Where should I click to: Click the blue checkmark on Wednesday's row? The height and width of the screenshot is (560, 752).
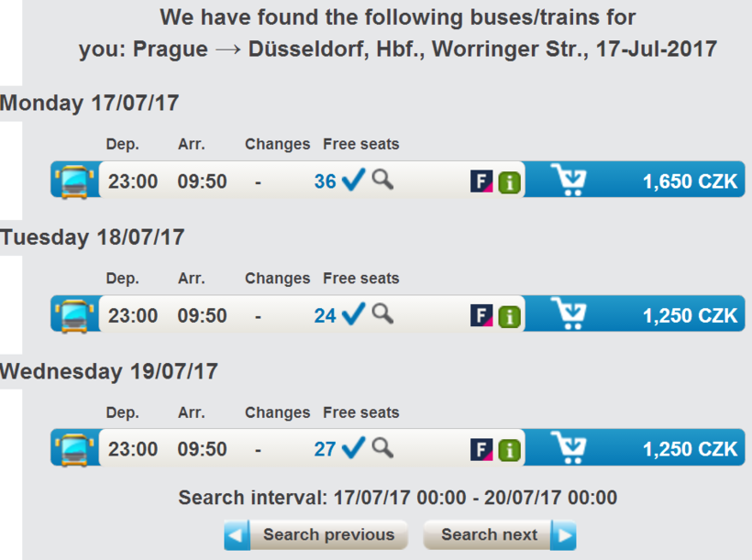click(x=353, y=447)
